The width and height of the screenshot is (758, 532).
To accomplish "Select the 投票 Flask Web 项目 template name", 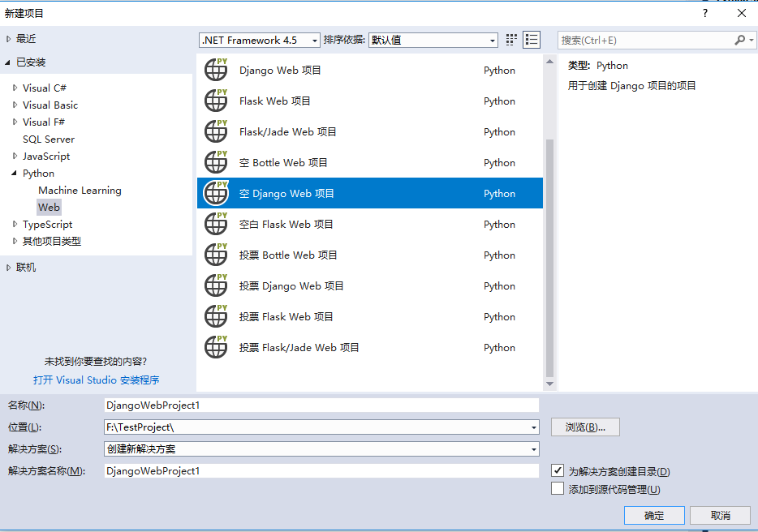I will point(286,317).
